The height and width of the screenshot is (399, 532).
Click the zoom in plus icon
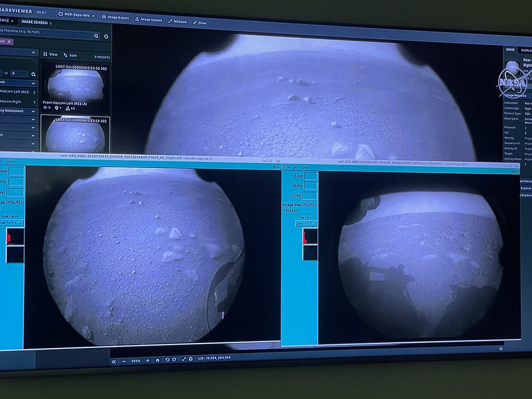point(148,360)
